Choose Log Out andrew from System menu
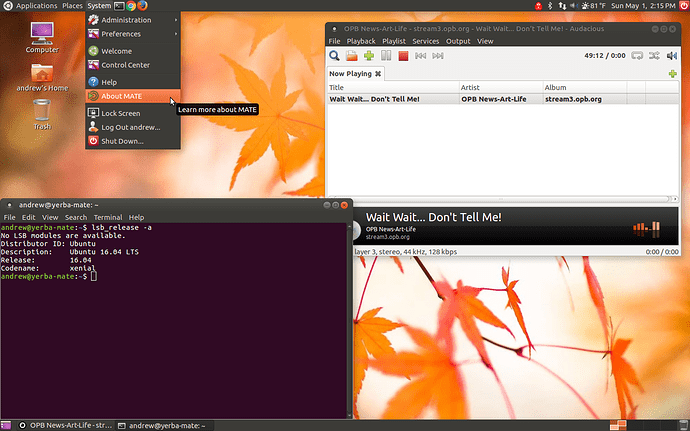Screen dimensions: 690x431 point(133,127)
